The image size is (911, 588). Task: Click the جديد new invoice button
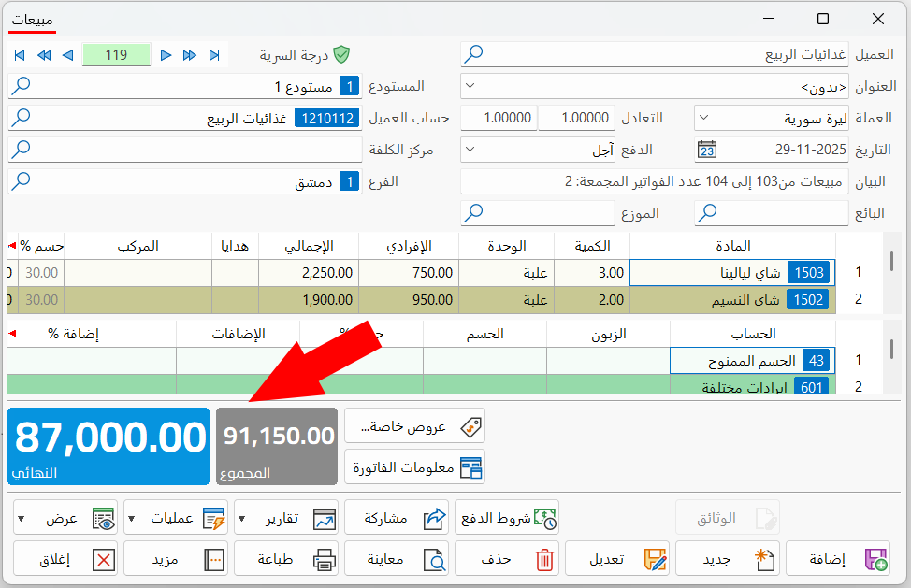click(728, 559)
